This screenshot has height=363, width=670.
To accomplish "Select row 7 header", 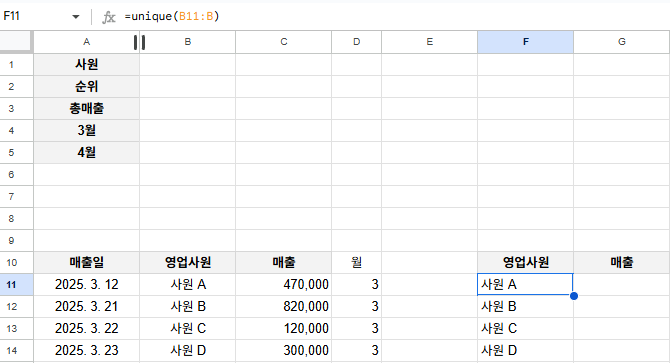I will [16, 196].
